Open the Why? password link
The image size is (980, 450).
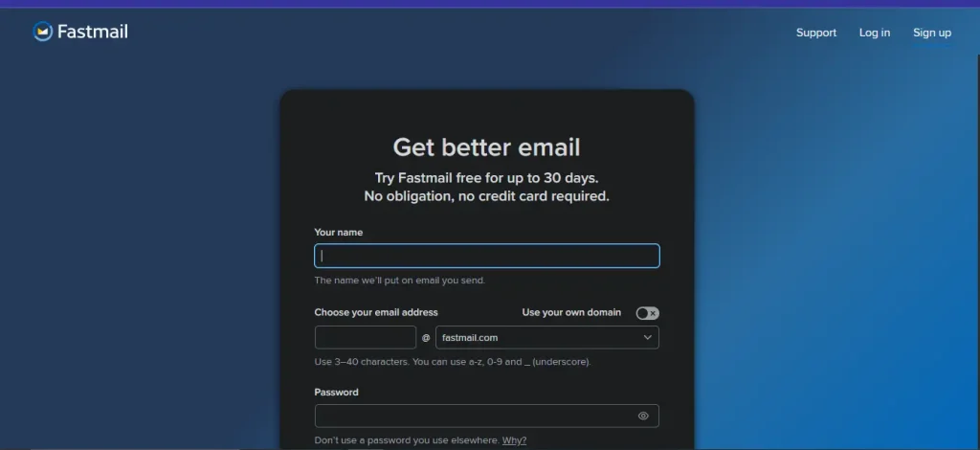click(514, 440)
